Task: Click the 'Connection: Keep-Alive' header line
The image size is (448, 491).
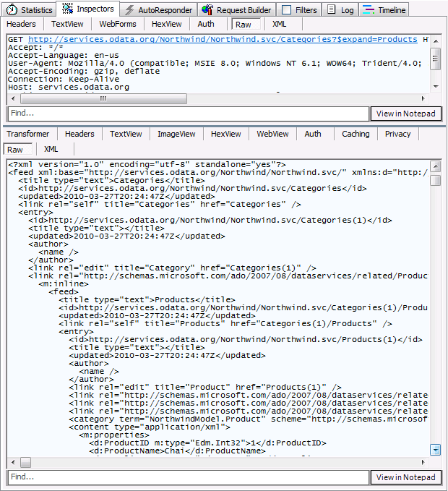Action: pyautogui.click(x=64, y=80)
